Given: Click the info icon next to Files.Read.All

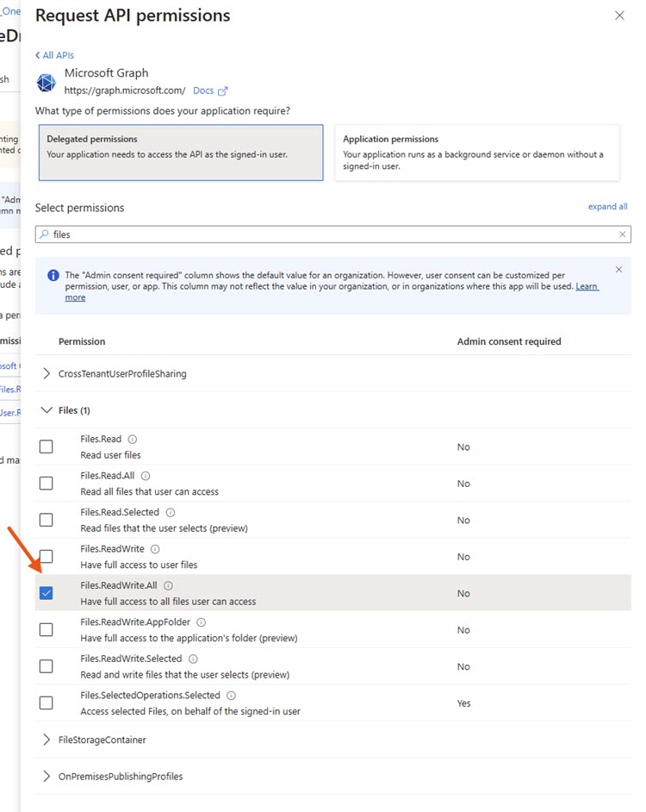Looking at the screenshot, I should point(146,476).
